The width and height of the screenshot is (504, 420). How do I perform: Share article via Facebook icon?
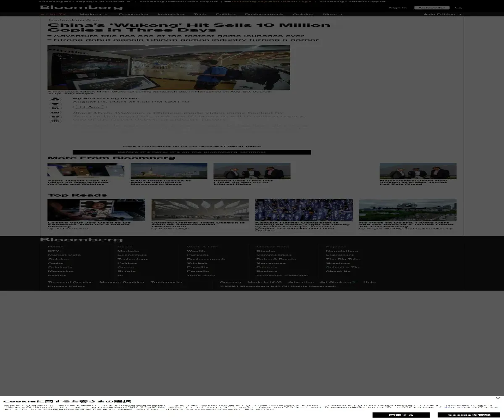tap(55, 100)
